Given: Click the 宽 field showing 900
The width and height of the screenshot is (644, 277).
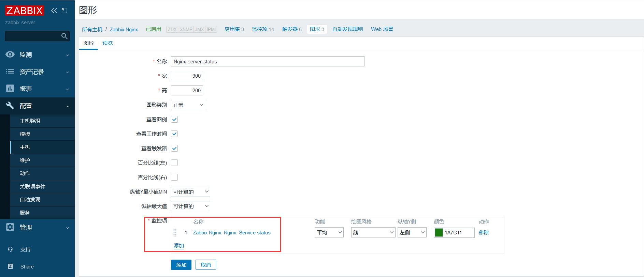Looking at the screenshot, I should pos(187,76).
